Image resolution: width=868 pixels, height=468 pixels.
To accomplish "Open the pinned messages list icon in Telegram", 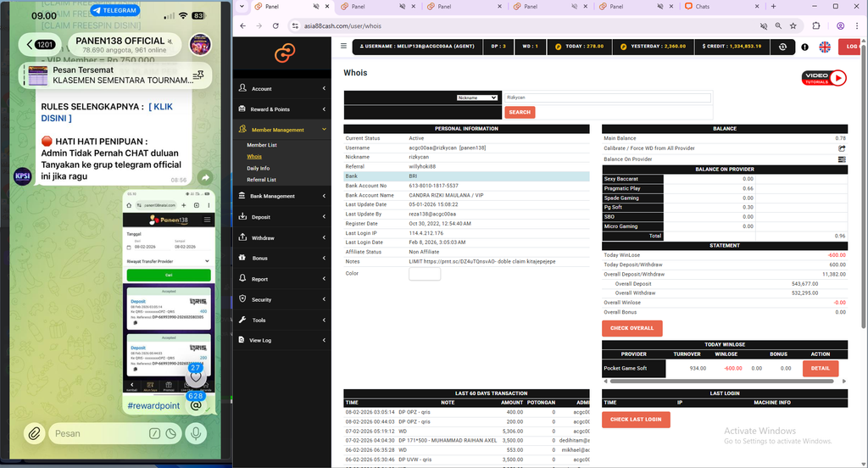I will pos(198,75).
